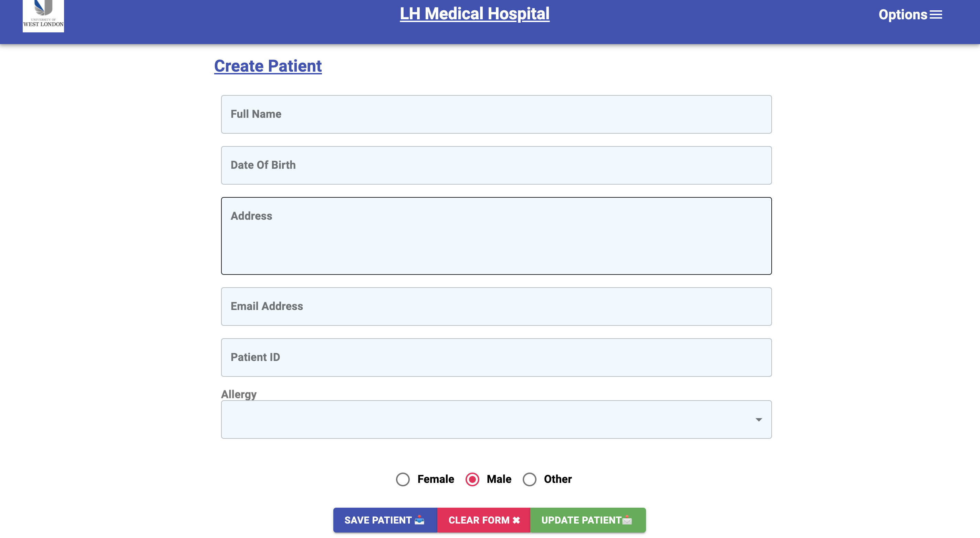
Task: Open the Options hamburger menu icon
Action: pos(935,14)
